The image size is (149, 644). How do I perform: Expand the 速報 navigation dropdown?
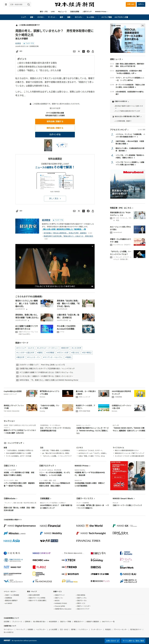pyautogui.click(x=32, y=17)
